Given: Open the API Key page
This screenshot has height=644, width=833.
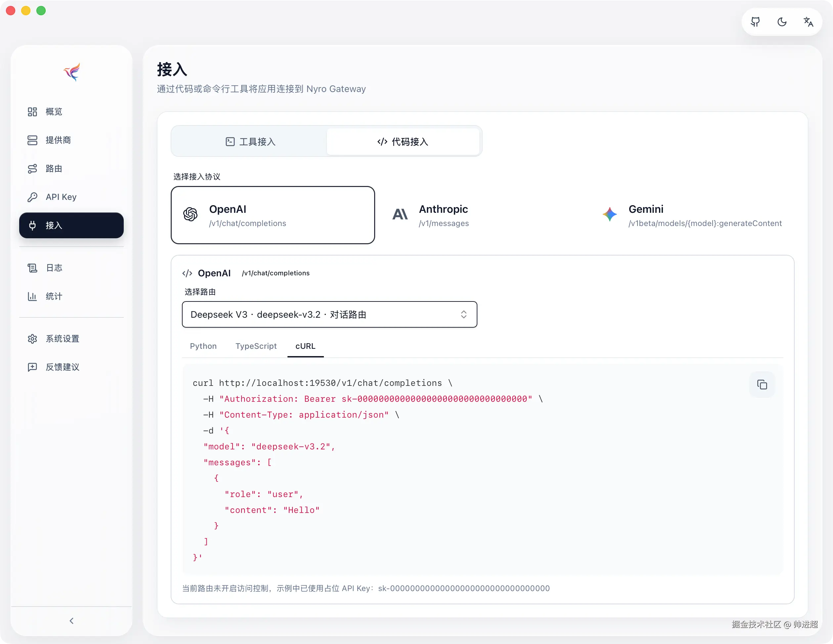Looking at the screenshot, I should (x=60, y=197).
